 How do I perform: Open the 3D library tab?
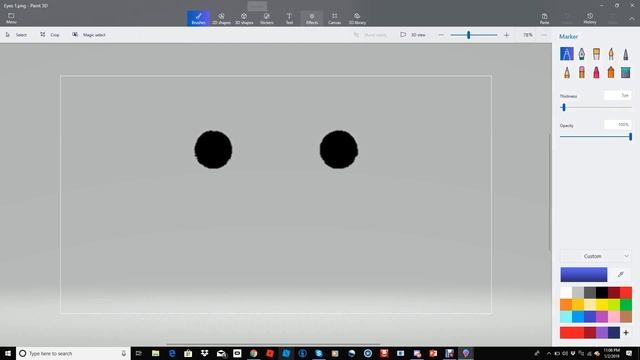pyautogui.click(x=357, y=18)
